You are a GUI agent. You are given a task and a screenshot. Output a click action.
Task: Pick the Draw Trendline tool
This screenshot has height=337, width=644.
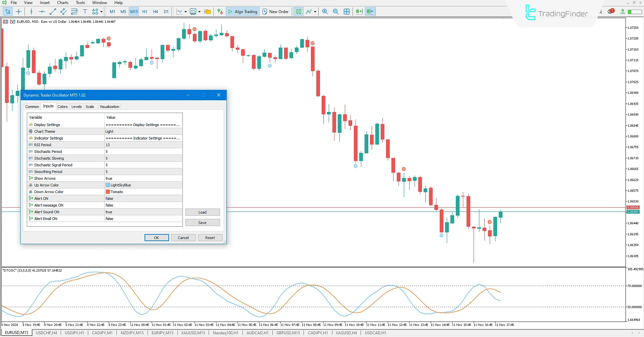tap(52, 11)
